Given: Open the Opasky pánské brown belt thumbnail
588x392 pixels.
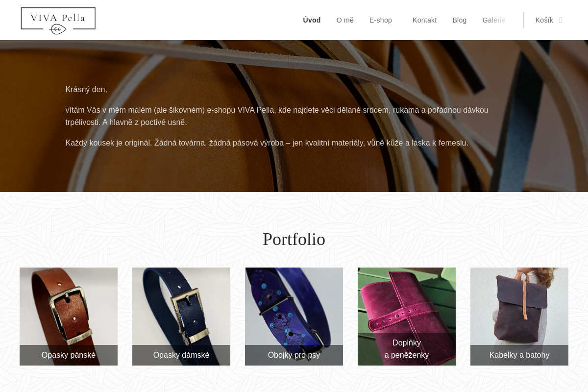Looking at the screenshot, I should (x=69, y=306).
